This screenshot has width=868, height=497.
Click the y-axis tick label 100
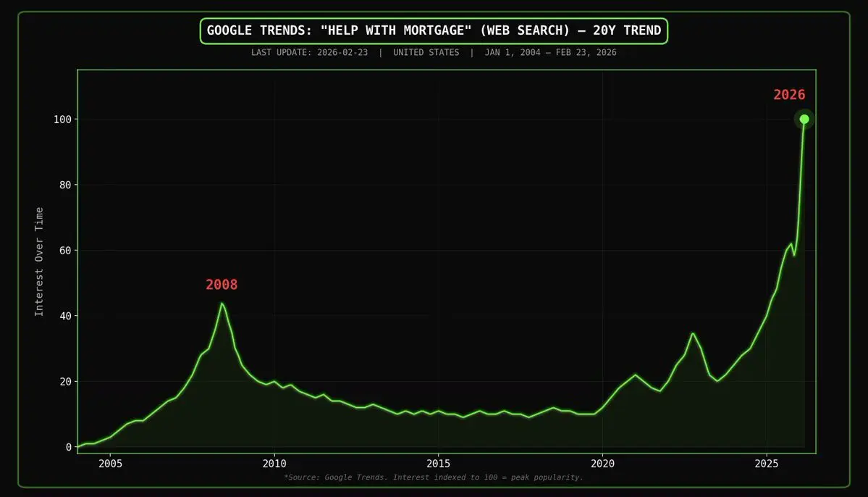[x=62, y=120]
